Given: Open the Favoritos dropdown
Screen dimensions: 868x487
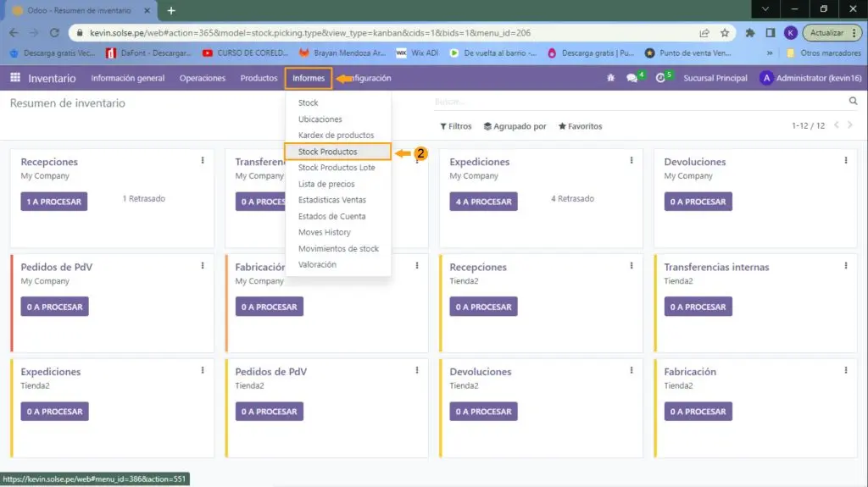Looking at the screenshot, I should 580,126.
